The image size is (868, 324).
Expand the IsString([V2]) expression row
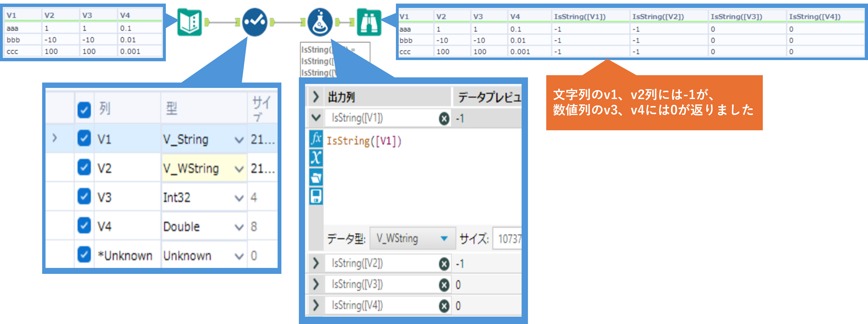(316, 263)
